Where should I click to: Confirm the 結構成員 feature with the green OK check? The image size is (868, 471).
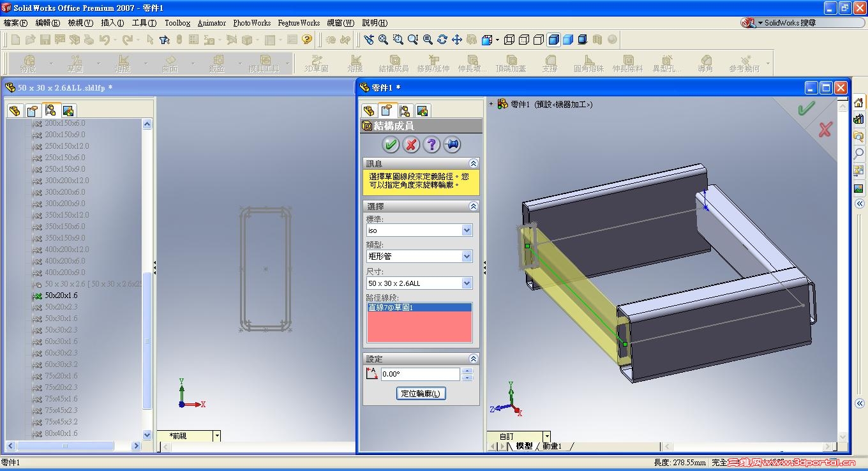(391, 144)
